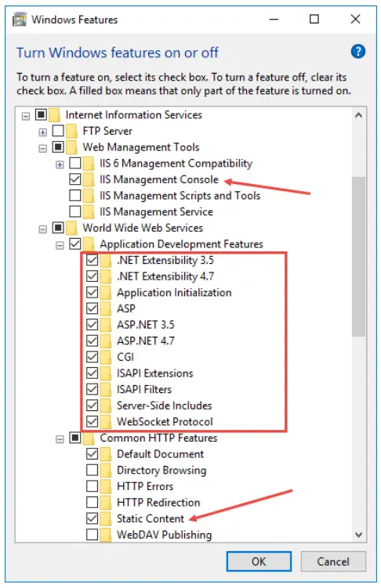Screen dimensions: 381x588
Task: Select Directory Browsing tree row
Action: tap(147, 471)
